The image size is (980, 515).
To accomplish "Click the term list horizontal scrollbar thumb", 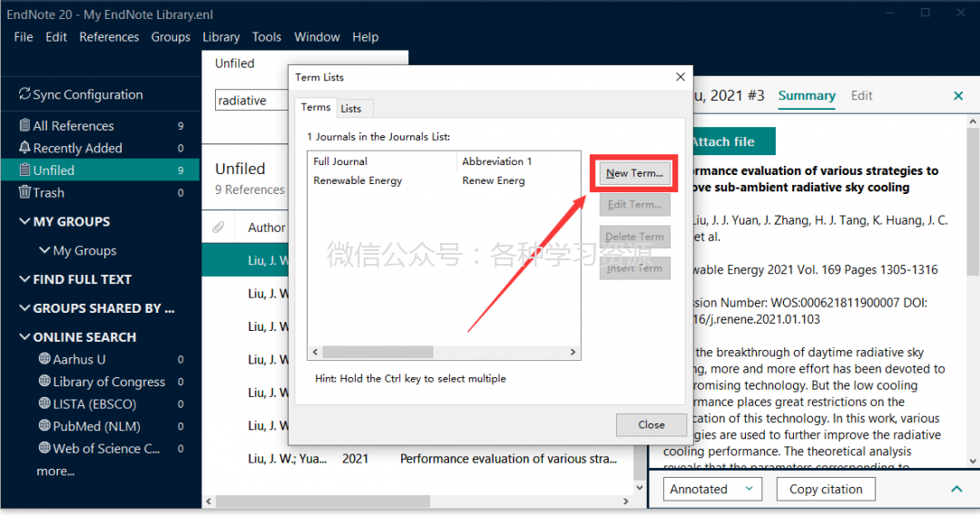I will pos(377,352).
